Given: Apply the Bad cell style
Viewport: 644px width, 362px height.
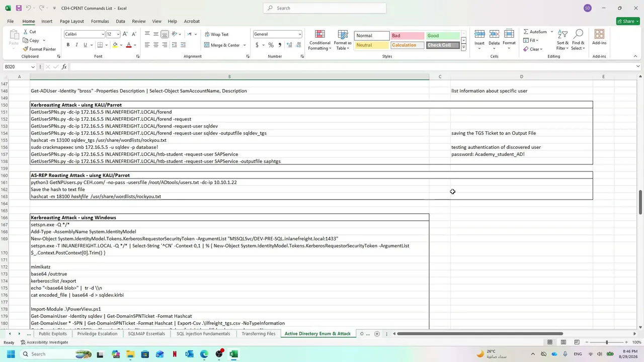Looking at the screenshot, I should click(x=407, y=36).
